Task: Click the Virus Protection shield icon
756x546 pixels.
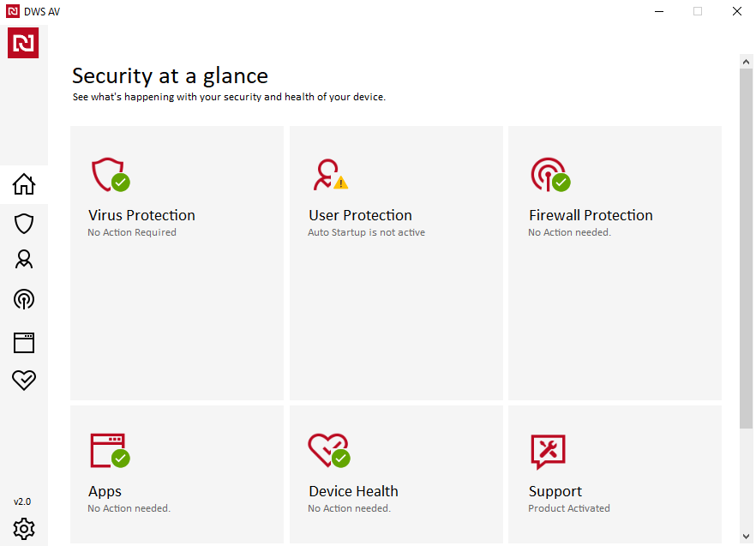Action: click(x=110, y=174)
